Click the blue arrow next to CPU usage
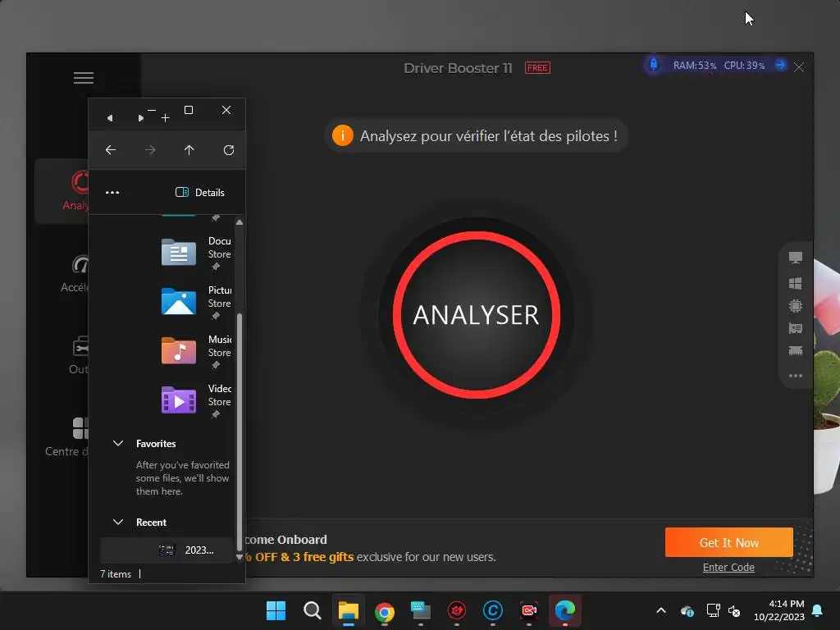The width and height of the screenshot is (840, 630). tap(781, 65)
